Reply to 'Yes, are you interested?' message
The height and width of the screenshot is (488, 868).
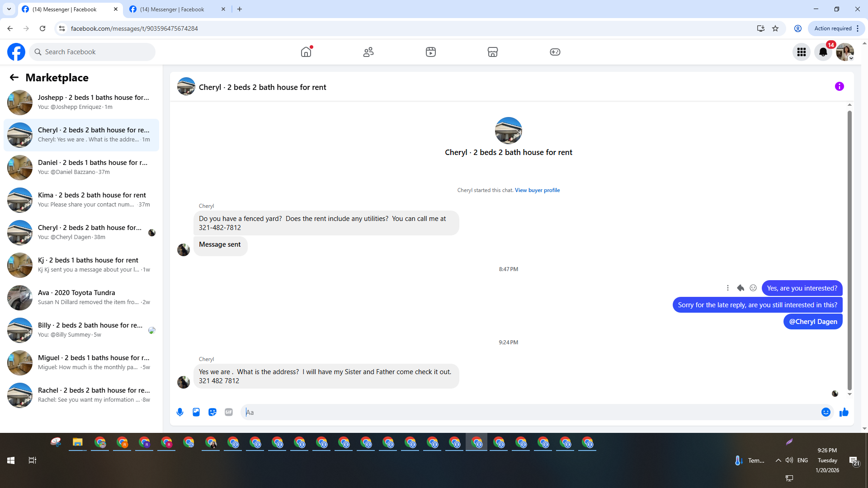click(741, 288)
